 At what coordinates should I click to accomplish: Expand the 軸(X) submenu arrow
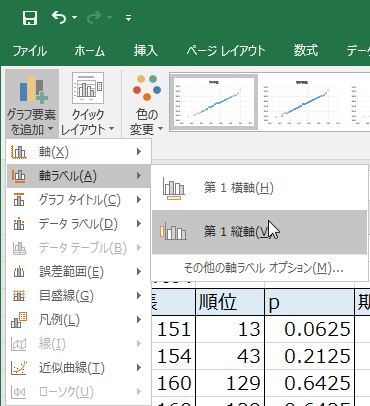coord(139,152)
